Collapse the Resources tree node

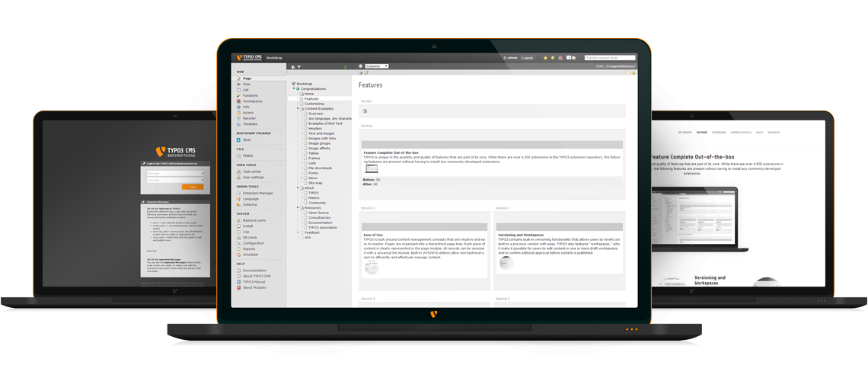tap(297, 207)
